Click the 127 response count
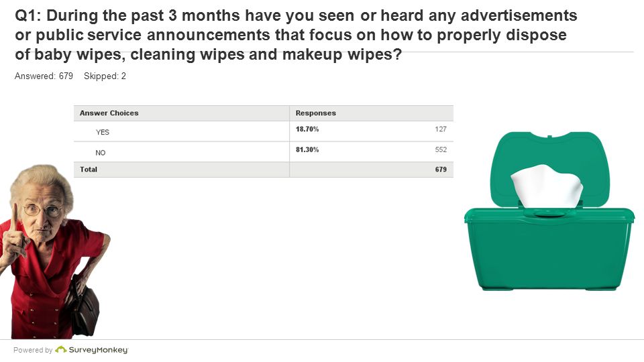Screen dimensions: 644x362 [441, 129]
